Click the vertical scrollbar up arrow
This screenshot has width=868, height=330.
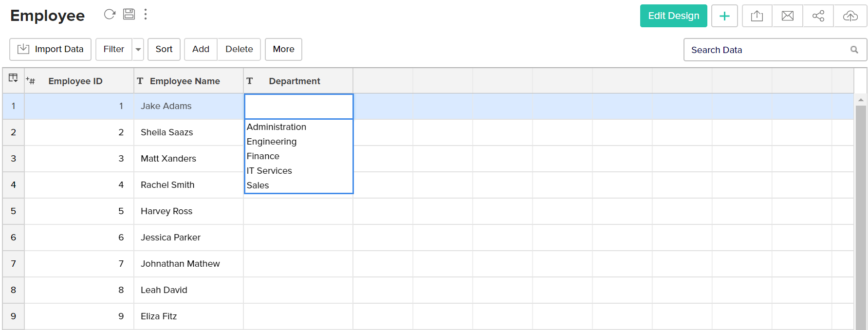pos(861,100)
